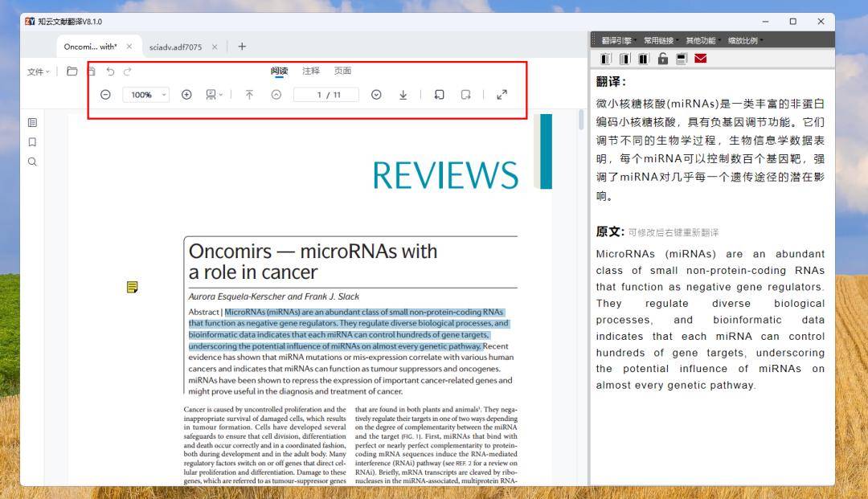
Task: Switch to the 注释 tab
Action: 311,71
